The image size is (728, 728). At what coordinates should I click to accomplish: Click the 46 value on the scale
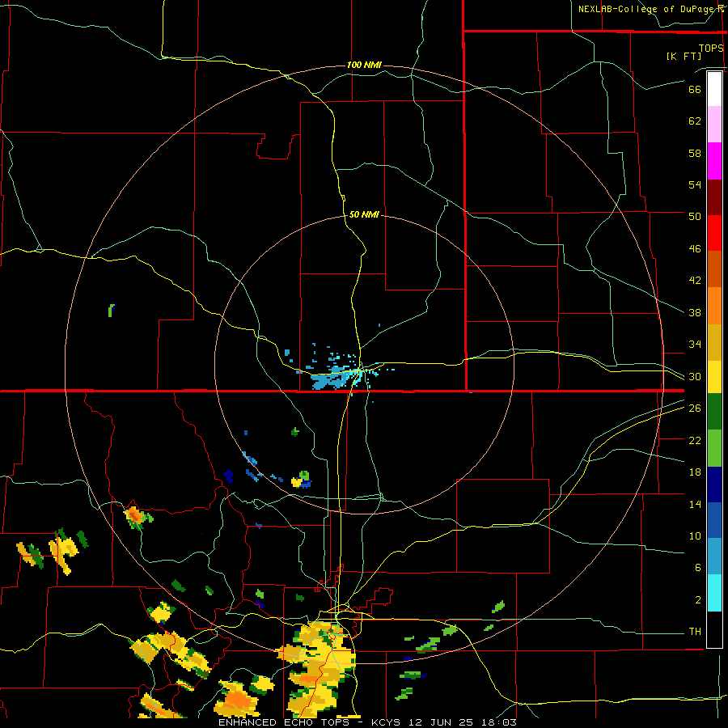pyautogui.click(x=695, y=249)
